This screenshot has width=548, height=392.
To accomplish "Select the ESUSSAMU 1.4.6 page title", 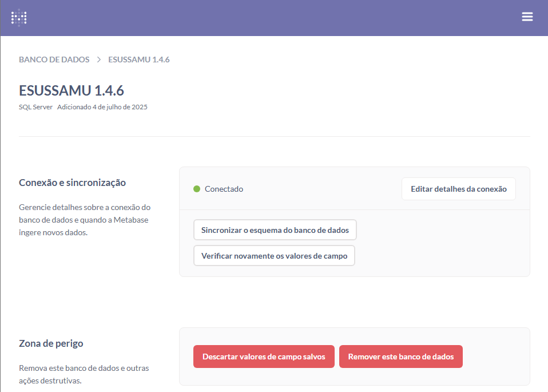I will [x=72, y=91].
